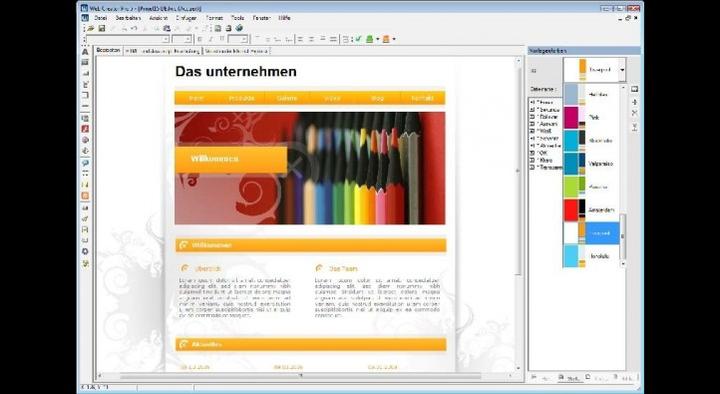The image size is (720, 394).
Task: Click the Aktuelles orange section header
Action: 310,344
